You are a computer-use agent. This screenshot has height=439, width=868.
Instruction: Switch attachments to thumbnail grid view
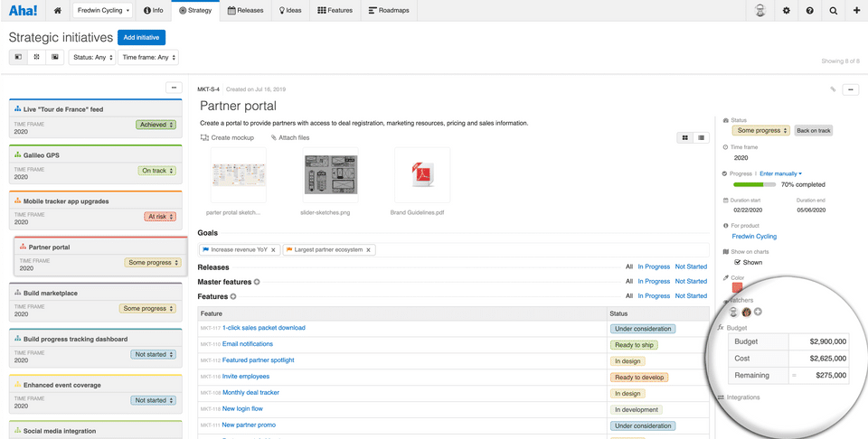click(x=685, y=137)
